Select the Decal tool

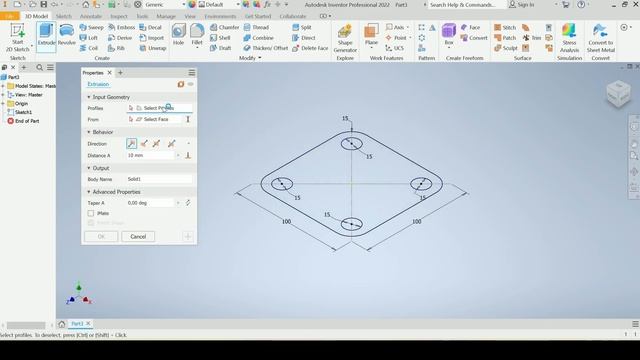click(151, 27)
